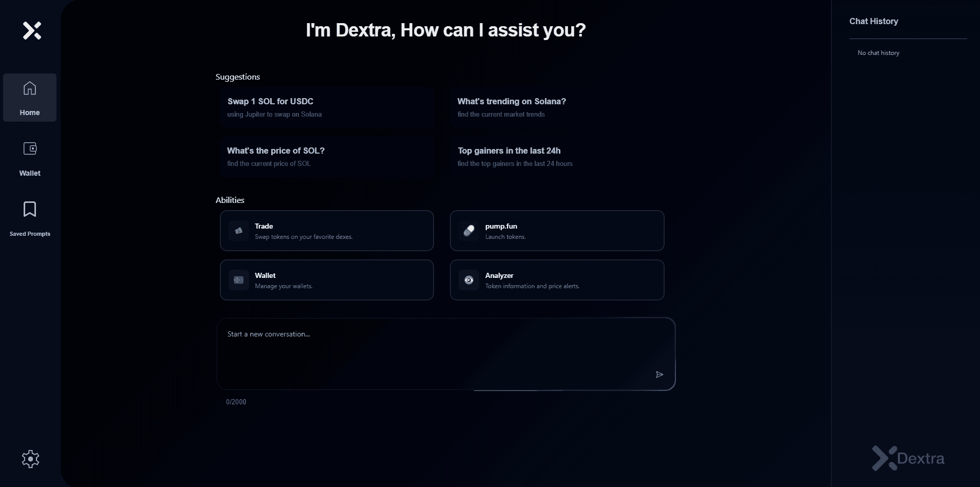980x487 pixels.
Task: Open the Analyzer card for price alerts
Action: pyautogui.click(x=557, y=280)
